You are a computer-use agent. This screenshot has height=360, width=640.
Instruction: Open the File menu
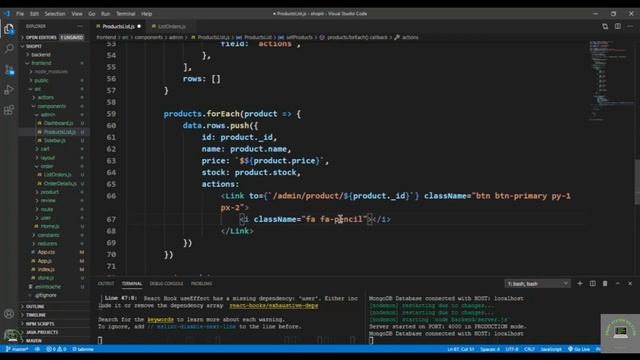click(20, 13)
